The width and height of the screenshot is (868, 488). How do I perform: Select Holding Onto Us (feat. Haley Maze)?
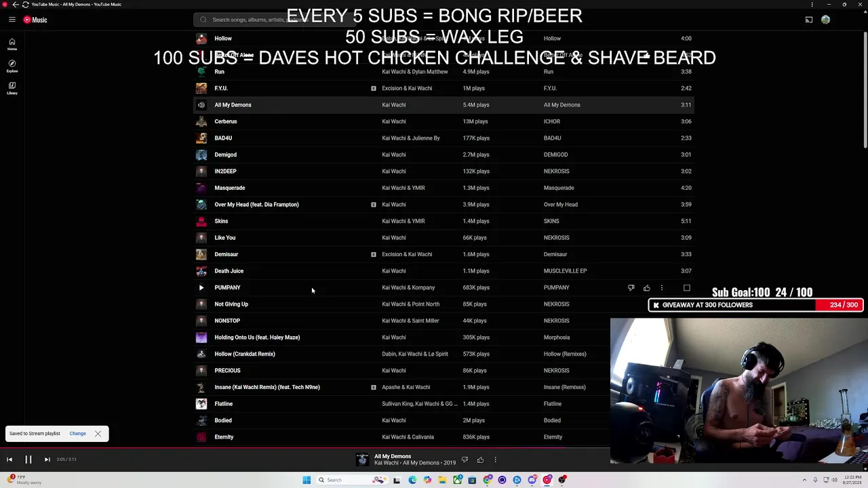point(257,338)
